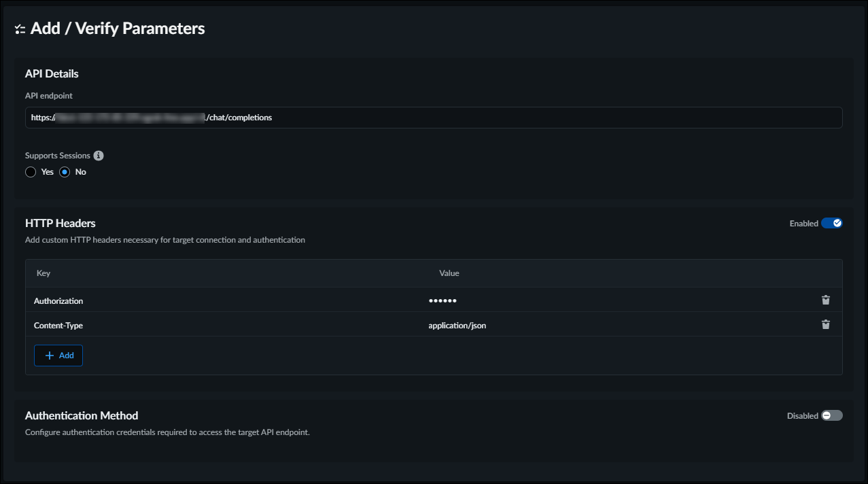868x484 pixels.
Task: Enable the Authentication Method toggle
Action: click(x=831, y=415)
